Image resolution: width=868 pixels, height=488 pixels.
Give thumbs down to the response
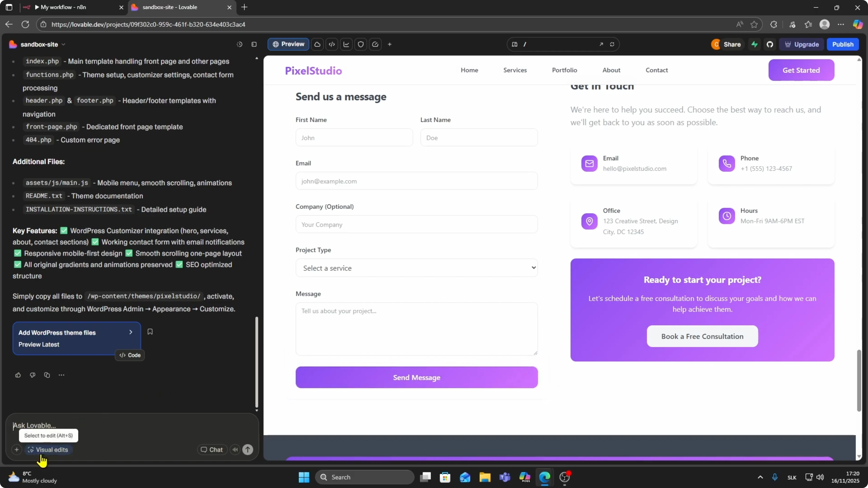pyautogui.click(x=33, y=375)
